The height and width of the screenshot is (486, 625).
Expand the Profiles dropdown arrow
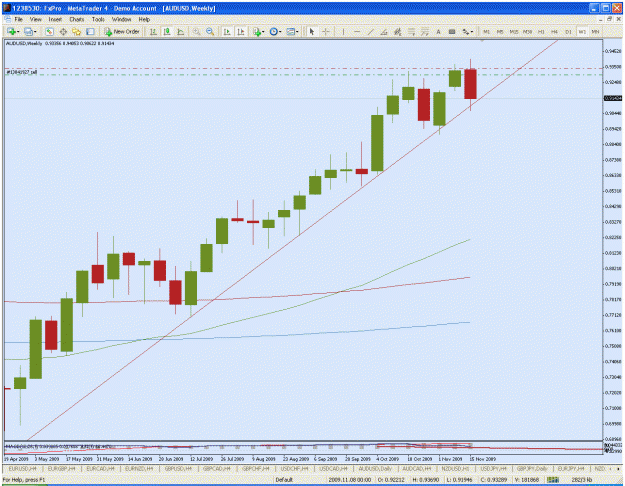pyautogui.click(x=35, y=32)
